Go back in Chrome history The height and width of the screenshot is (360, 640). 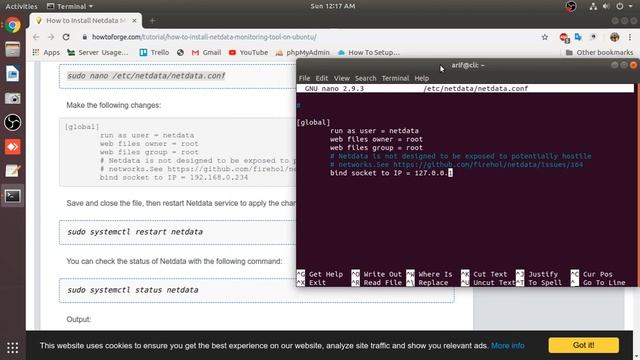36,37
